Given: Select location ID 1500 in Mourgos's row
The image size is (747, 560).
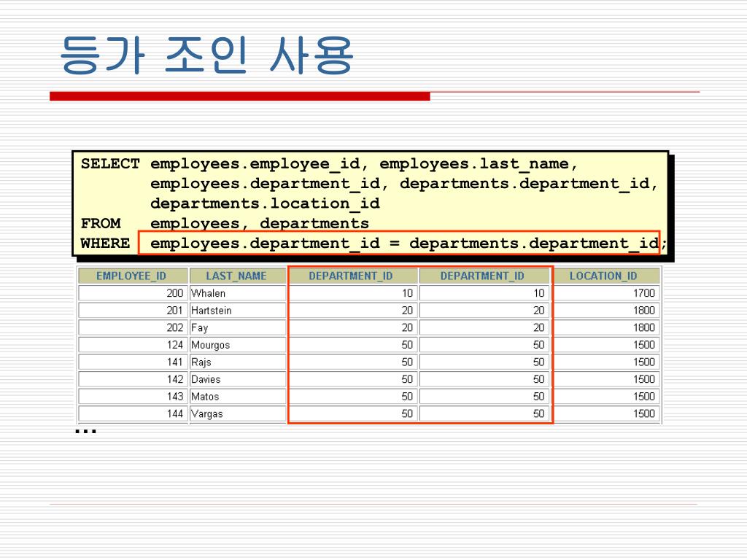Looking at the screenshot, I should pos(606,344).
